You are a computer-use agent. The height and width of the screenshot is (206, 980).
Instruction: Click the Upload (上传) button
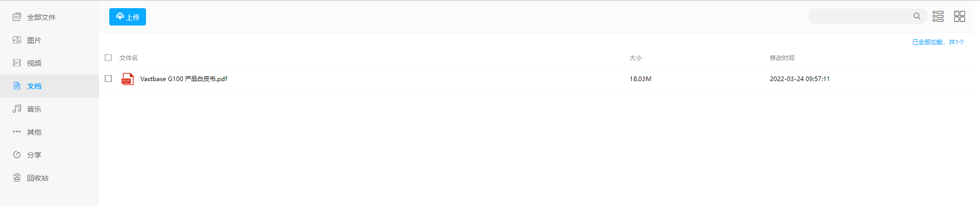128,17
